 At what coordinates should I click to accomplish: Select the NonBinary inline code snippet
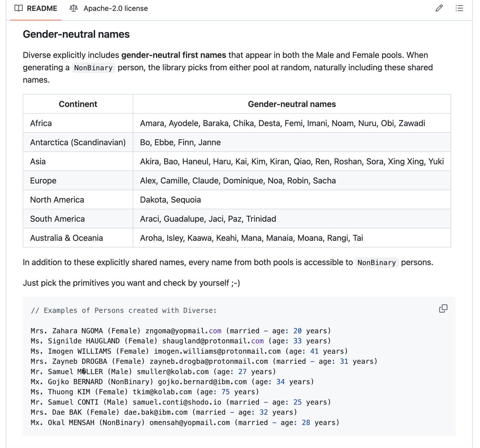coord(93,68)
